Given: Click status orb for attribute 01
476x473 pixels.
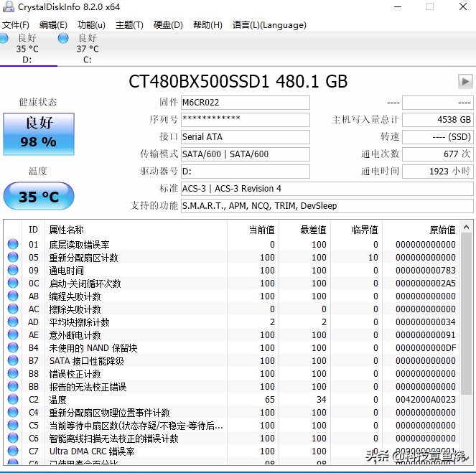Looking at the screenshot, I should point(13,244).
